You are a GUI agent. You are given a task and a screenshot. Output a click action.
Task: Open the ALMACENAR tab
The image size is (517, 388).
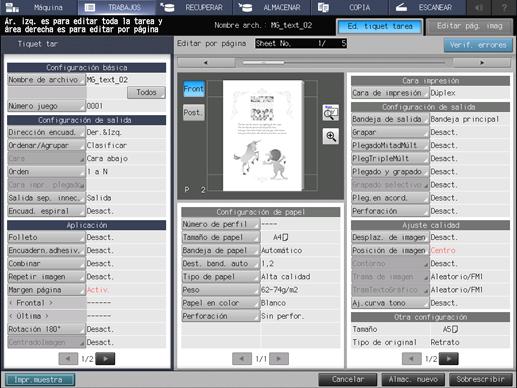[272, 7]
